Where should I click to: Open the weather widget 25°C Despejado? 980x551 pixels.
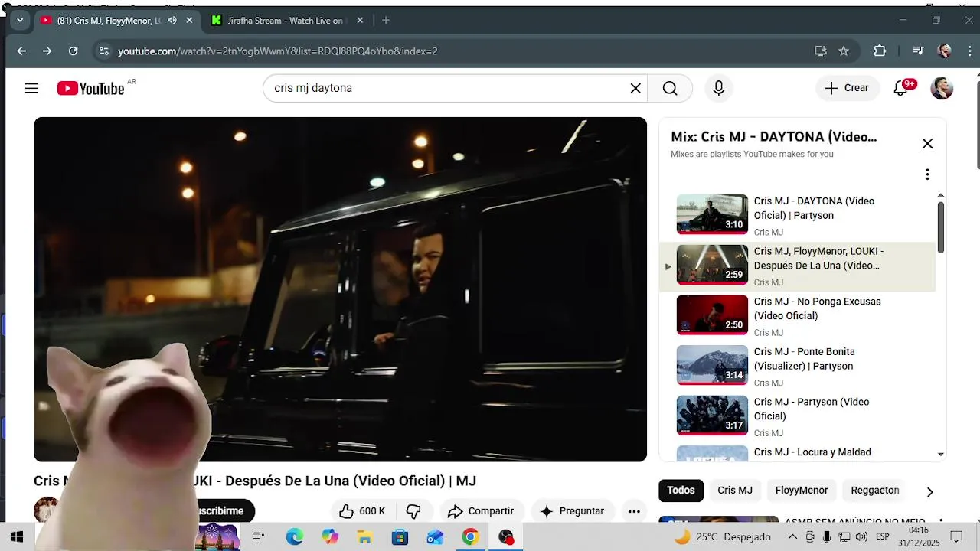tap(721, 537)
